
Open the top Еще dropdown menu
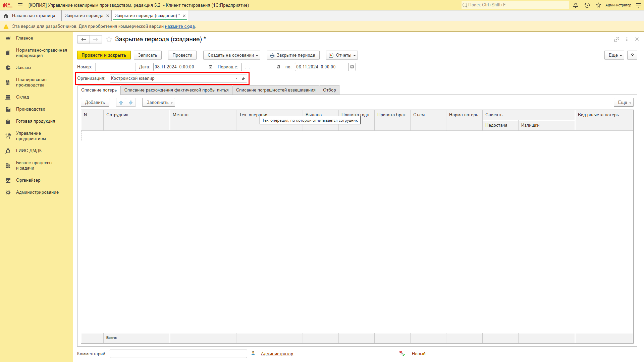pos(614,55)
